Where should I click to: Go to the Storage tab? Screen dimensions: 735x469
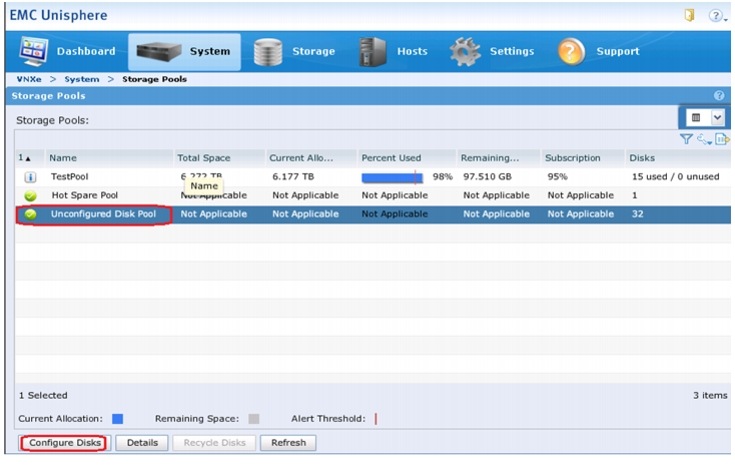[294, 52]
